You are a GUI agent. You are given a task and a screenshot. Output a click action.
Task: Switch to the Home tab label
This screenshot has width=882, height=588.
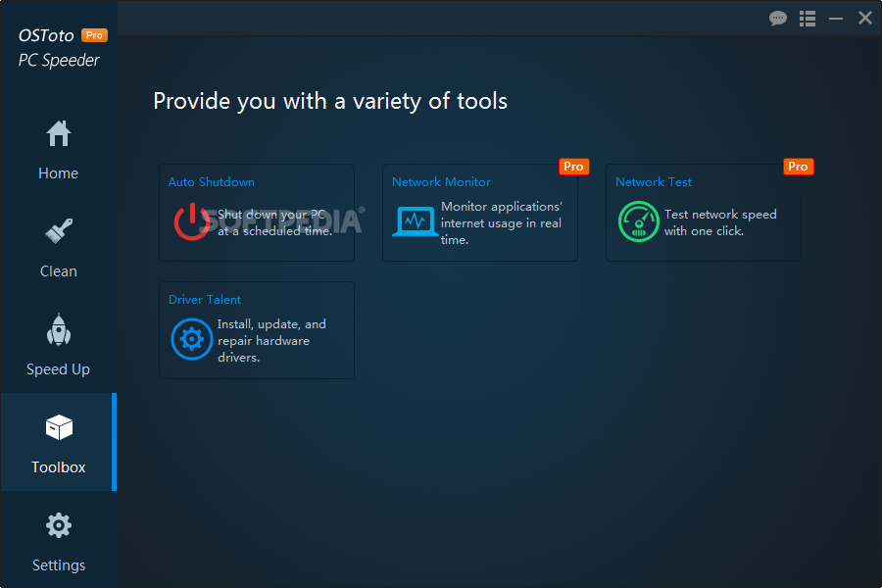coord(59,173)
